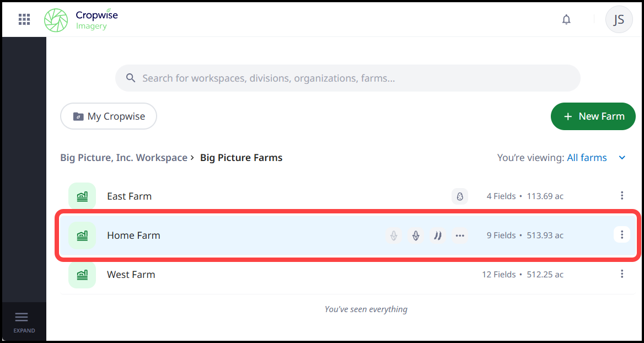Open West Farm's options menu

(622, 274)
